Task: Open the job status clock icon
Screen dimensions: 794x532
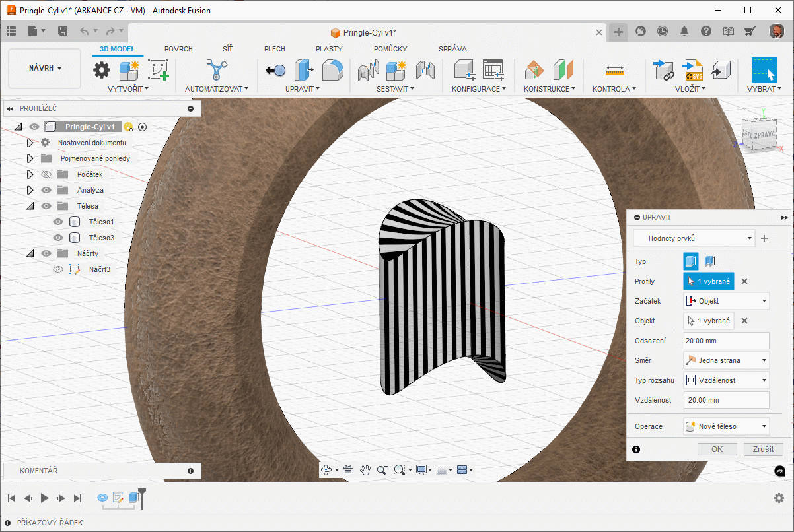Action: [x=663, y=31]
